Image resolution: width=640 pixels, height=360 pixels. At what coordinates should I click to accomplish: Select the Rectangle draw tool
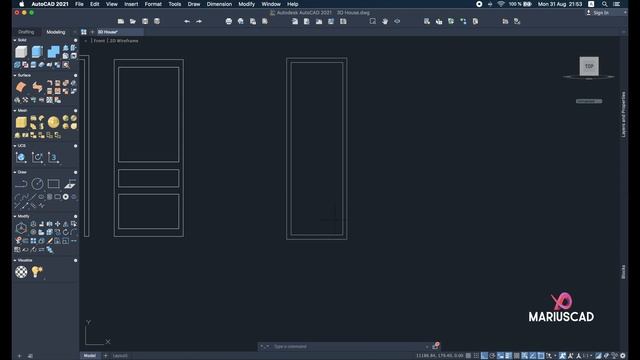53,184
